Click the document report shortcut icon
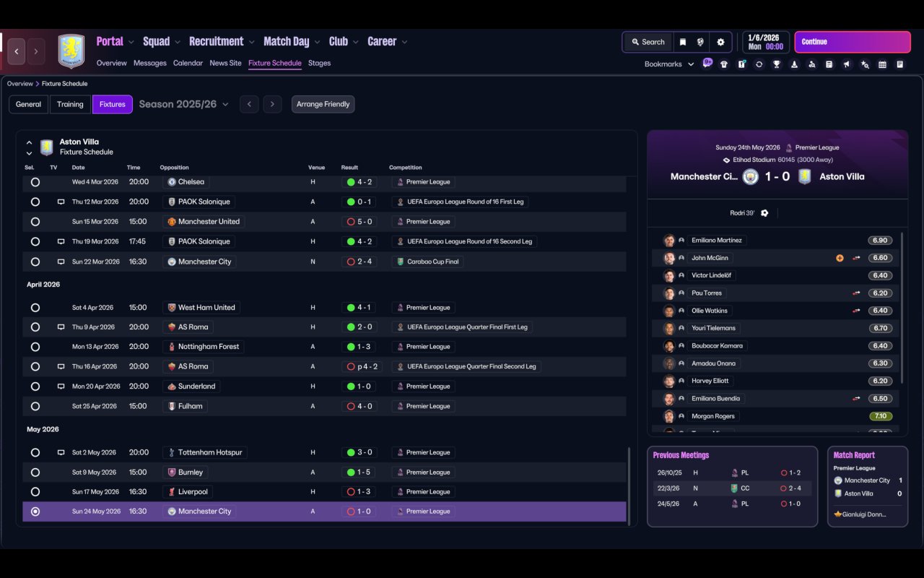Screen dimensions: 924x578 click(829, 64)
